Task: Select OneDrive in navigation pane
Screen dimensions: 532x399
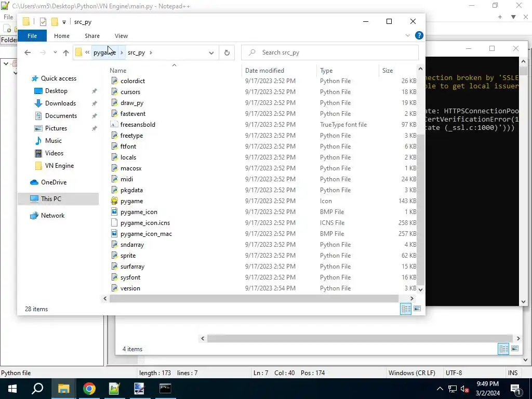Action: (54, 182)
